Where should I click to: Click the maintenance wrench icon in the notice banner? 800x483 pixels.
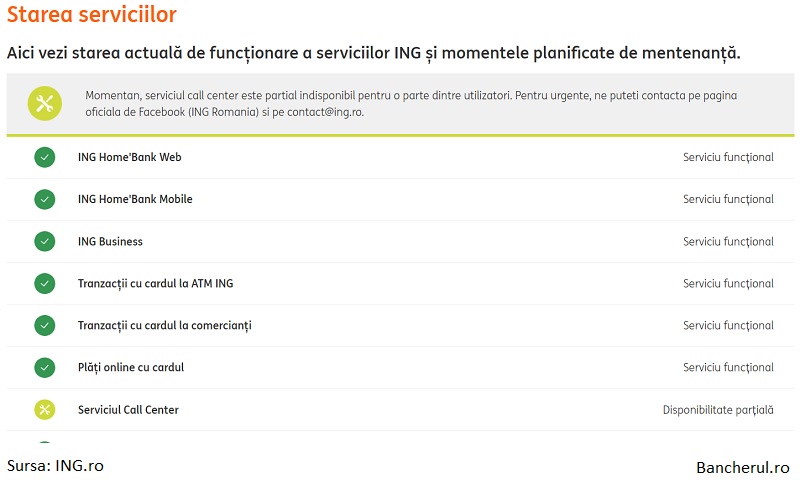pos(44,104)
